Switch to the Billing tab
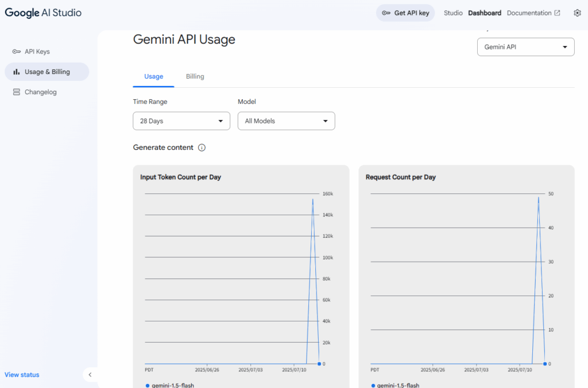The height and width of the screenshot is (388, 588). [195, 76]
